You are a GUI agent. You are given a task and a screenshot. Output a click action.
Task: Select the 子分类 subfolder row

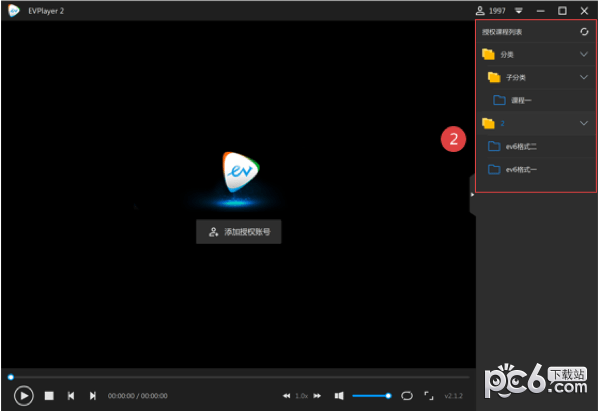536,77
